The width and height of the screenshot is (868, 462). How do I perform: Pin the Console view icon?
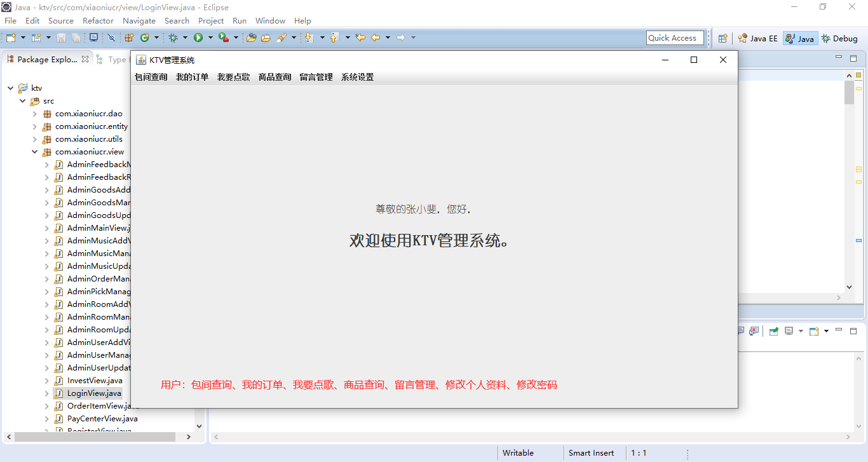[x=773, y=331]
